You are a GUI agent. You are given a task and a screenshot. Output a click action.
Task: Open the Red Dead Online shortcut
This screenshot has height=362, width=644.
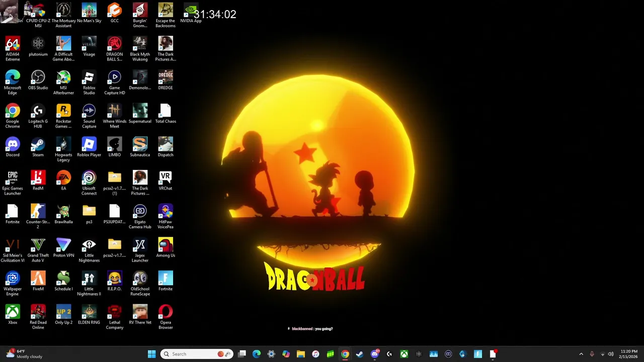[38, 317]
